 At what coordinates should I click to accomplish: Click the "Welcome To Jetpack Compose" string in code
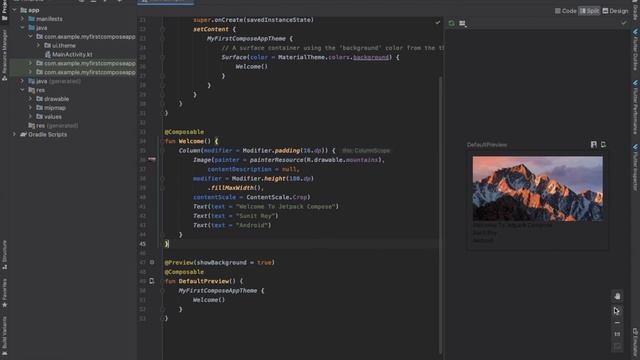285,207
